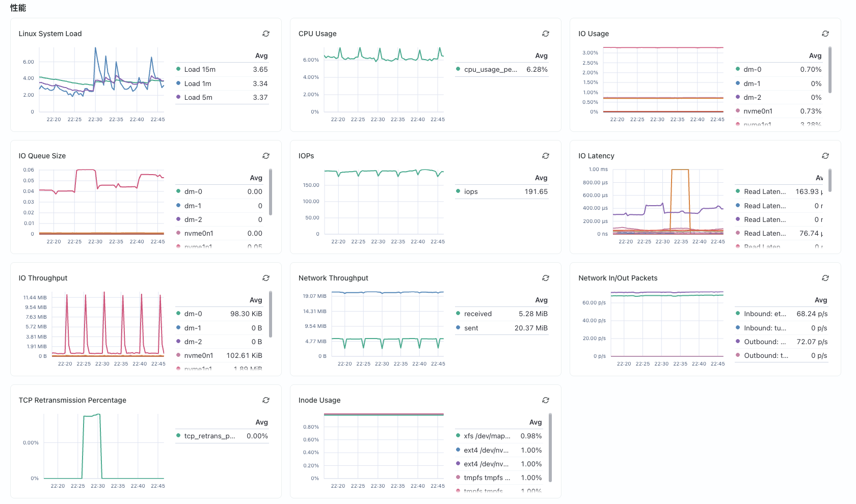856x504 pixels.
Task: Toggle the Load 1m legend entry
Action: 198,83
